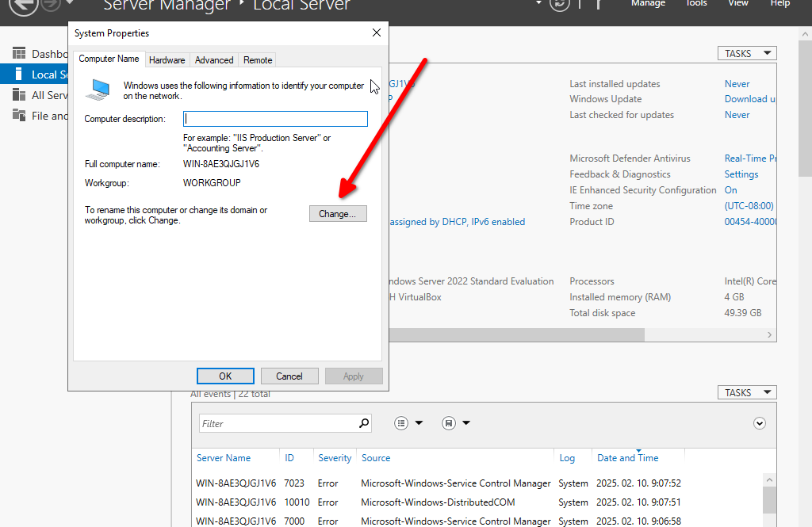Image resolution: width=812 pixels, height=527 pixels.
Task: Click the refresh icon in the header
Action: (x=560, y=4)
